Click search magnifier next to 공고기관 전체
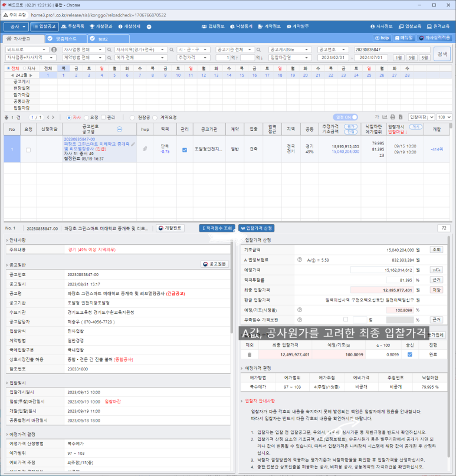 258,50
